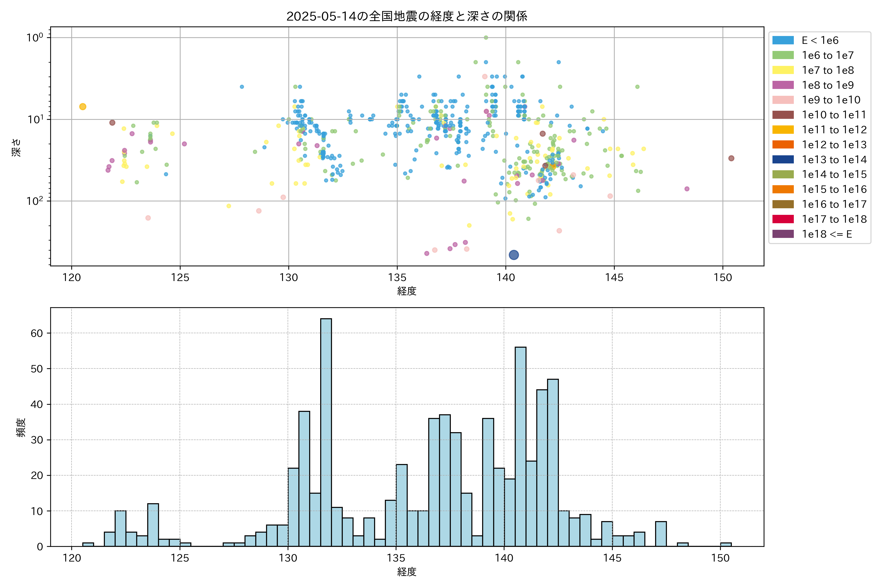
Task: Select the crimson '1e17 to 1e18' legend swatch
Action: click(783, 219)
